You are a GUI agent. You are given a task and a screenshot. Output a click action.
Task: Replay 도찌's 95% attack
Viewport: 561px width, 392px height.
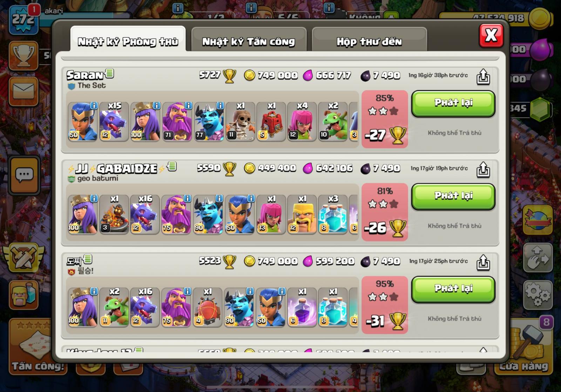[453, 289]
